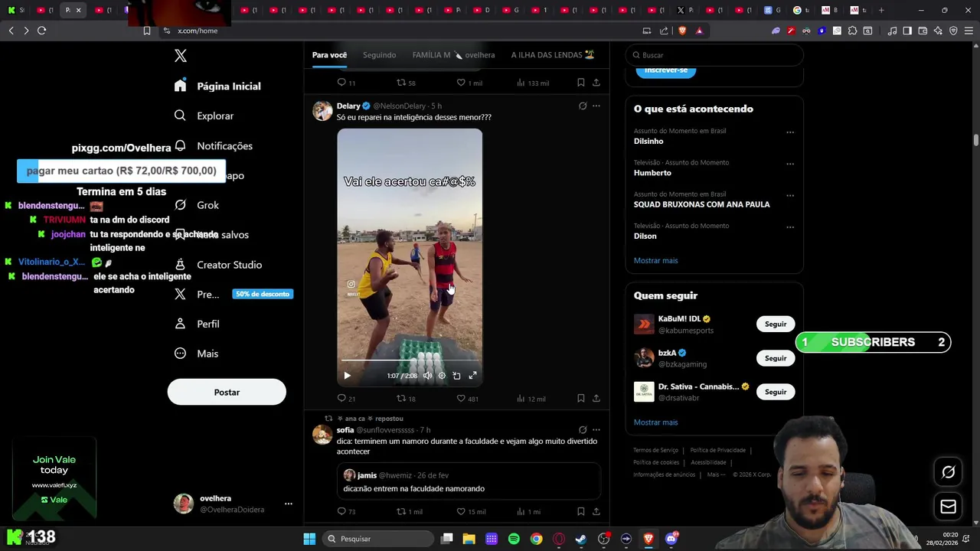Open Perfil from the sidebar
The width and height of the screenshot is (980, 551).
(197, 324)
